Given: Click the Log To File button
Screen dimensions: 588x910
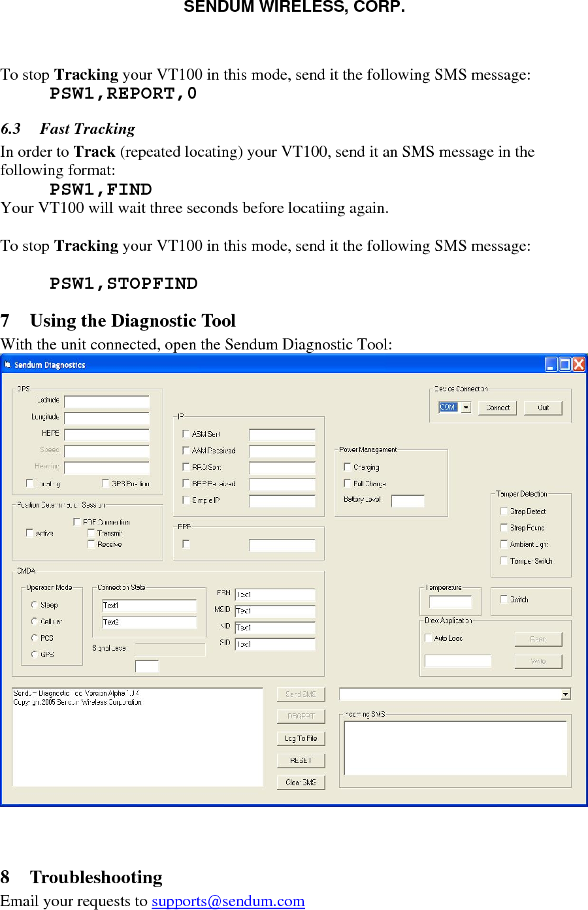Looking at the screenshot, I should click(x=301, y=738).
